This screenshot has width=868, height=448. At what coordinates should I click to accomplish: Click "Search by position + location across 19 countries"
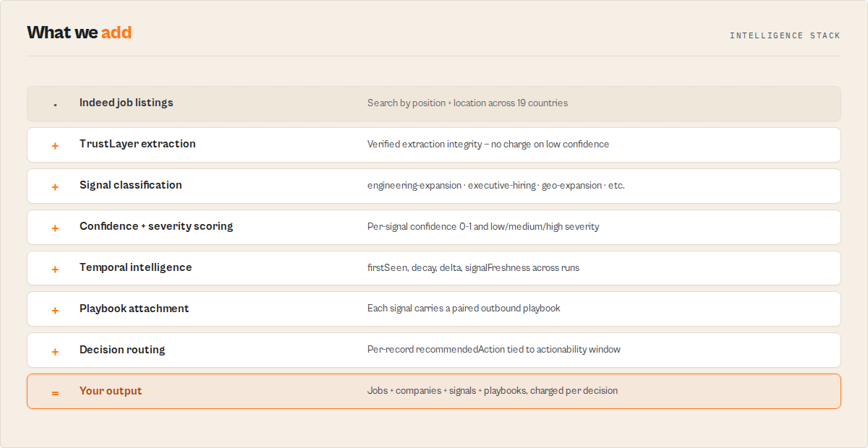(x=467, y=103)
